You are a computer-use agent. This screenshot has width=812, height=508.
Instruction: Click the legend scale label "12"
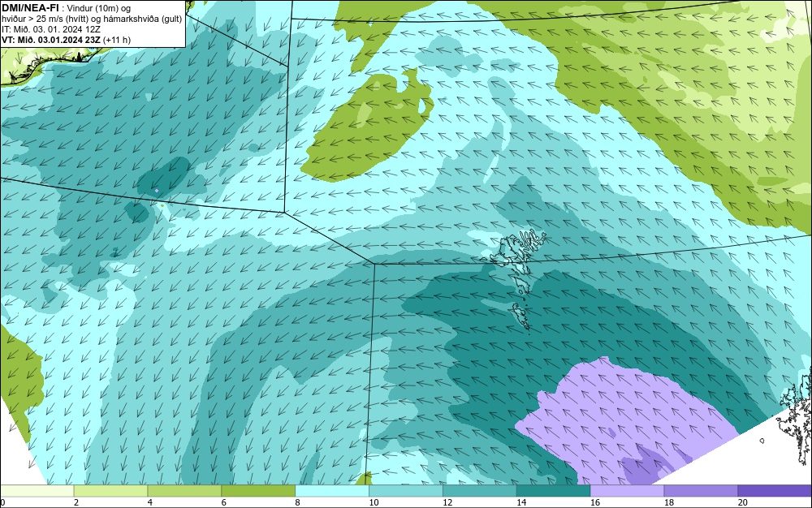447,502
